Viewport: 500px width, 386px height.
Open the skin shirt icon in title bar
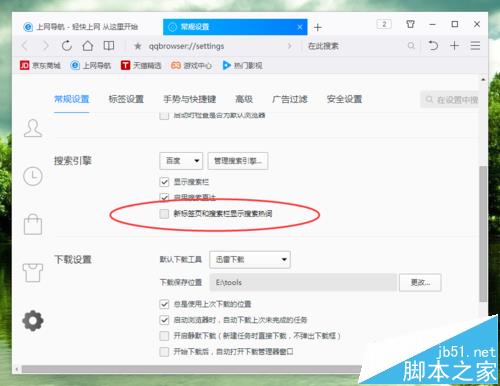410,24
